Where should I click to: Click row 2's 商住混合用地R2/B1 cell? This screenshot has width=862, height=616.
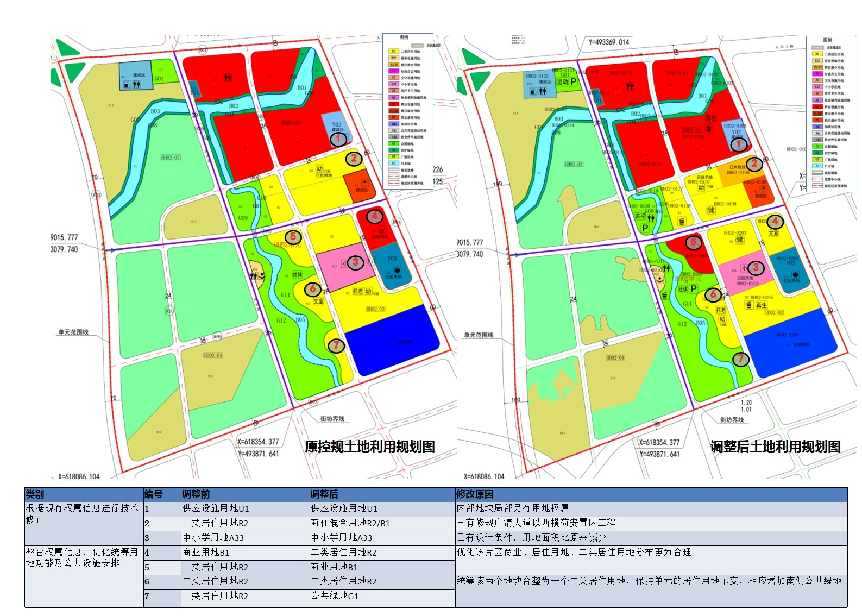coord(382,523)
